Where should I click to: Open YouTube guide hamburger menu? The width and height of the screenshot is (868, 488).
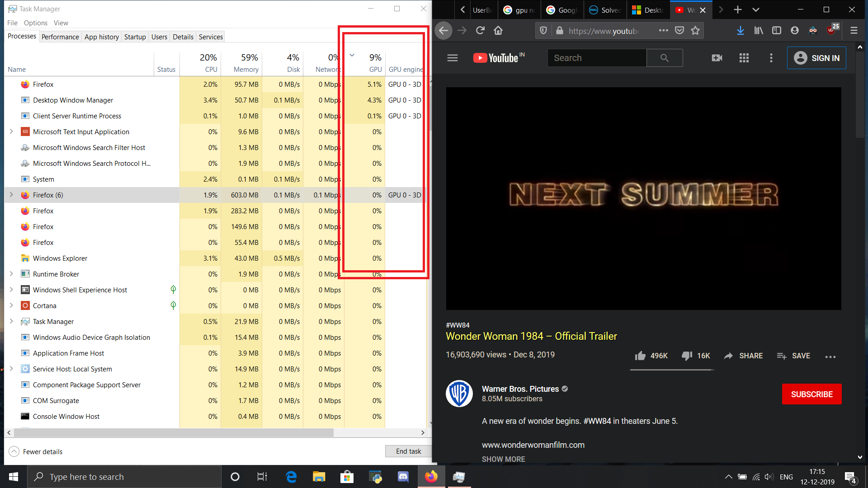pos(453,58)
